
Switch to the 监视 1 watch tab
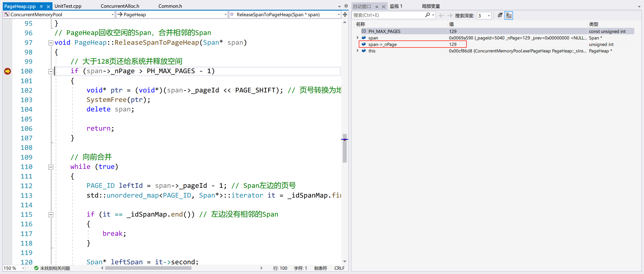pos(396,6)
